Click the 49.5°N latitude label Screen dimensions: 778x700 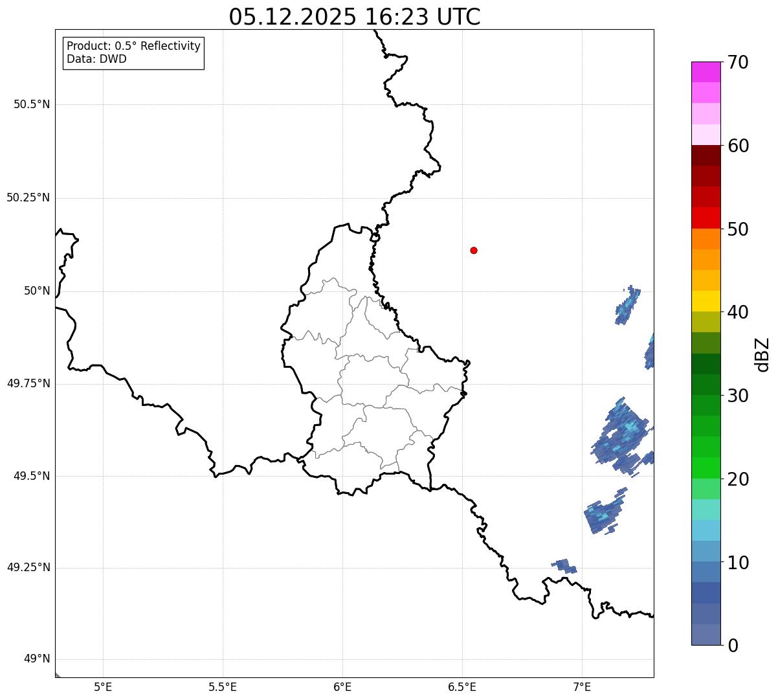tap(32, 476)
